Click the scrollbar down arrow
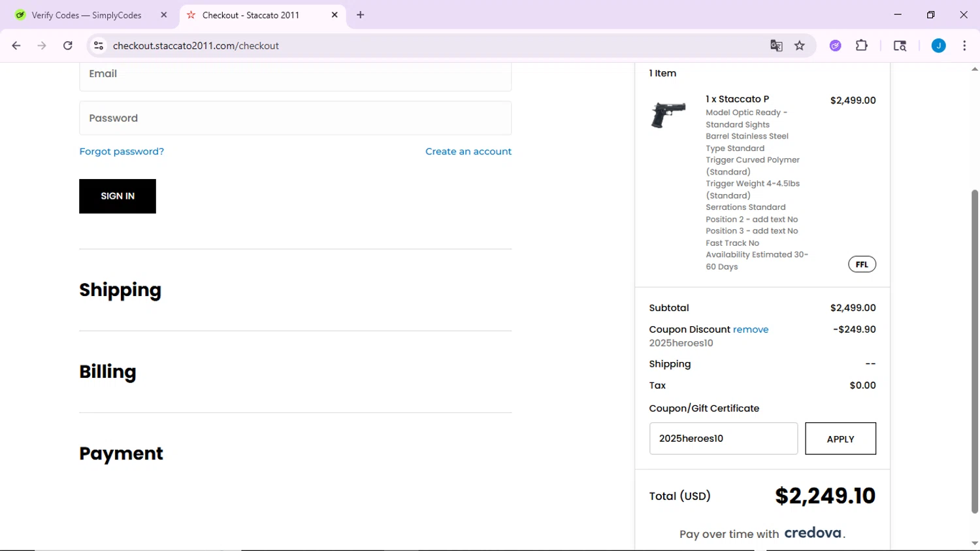The width and height of the screenshot is (980, 551). (975, 544)
